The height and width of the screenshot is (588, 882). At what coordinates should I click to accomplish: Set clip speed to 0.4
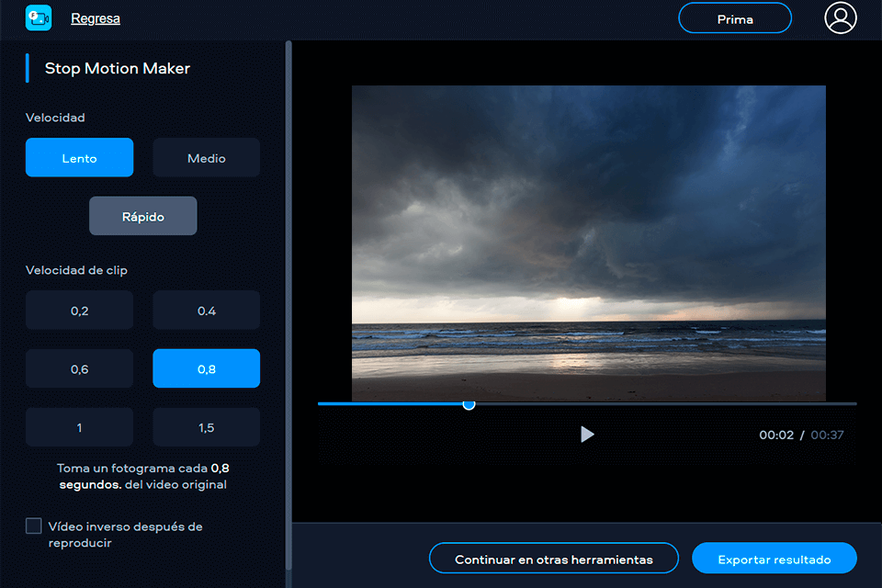[x=206, y=310]
